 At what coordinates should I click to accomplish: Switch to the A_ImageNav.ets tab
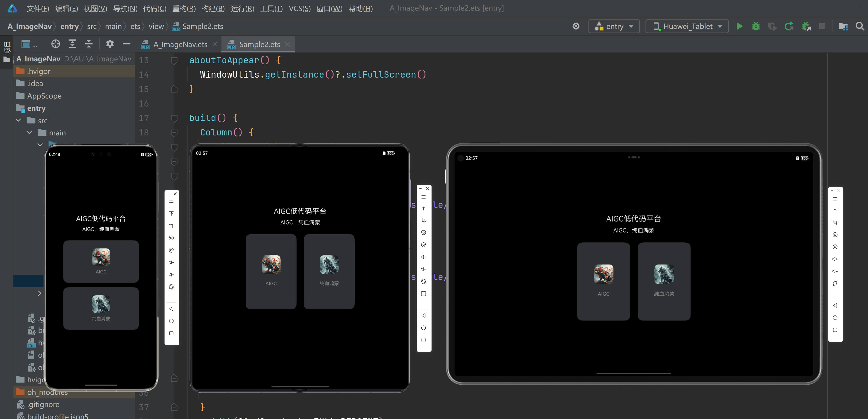(180, 44)
